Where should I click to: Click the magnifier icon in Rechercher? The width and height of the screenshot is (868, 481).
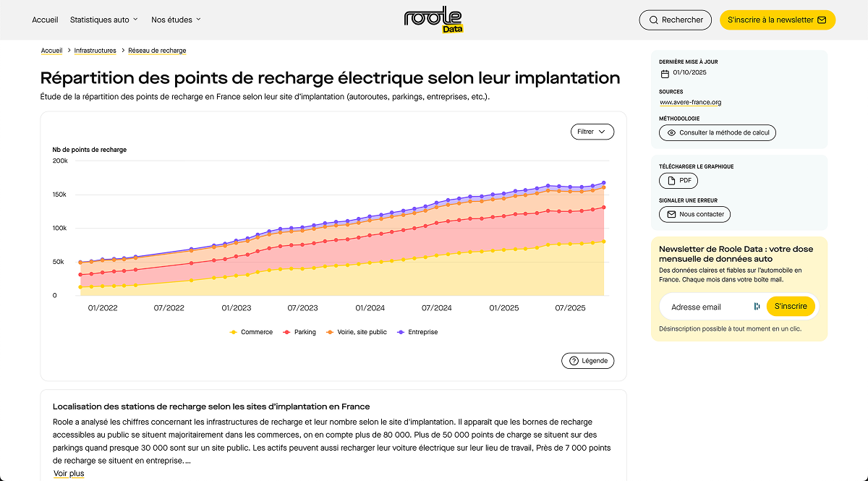[x=653, y=20]
